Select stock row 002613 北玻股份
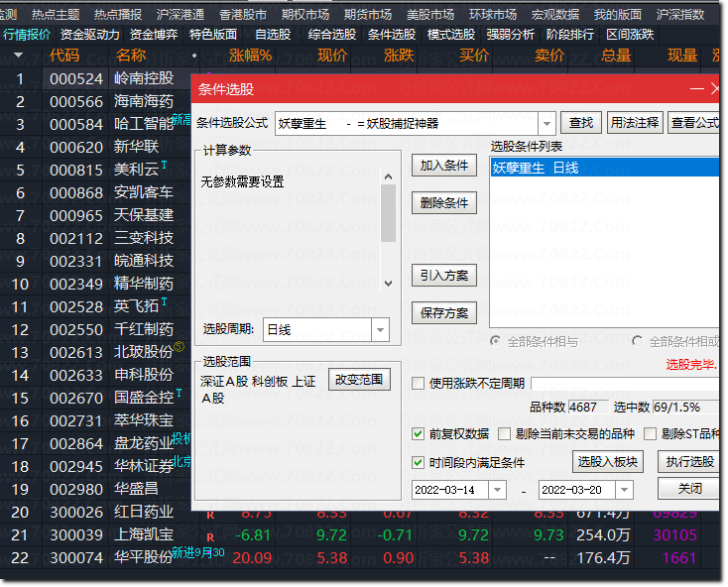Screen dimensions: 728x587 [95, 352]
